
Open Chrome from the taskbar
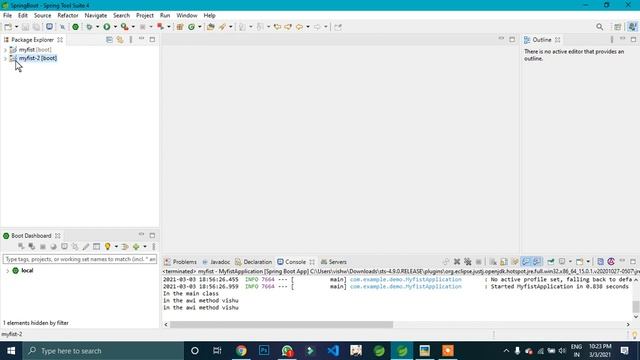tap(241, 351)
